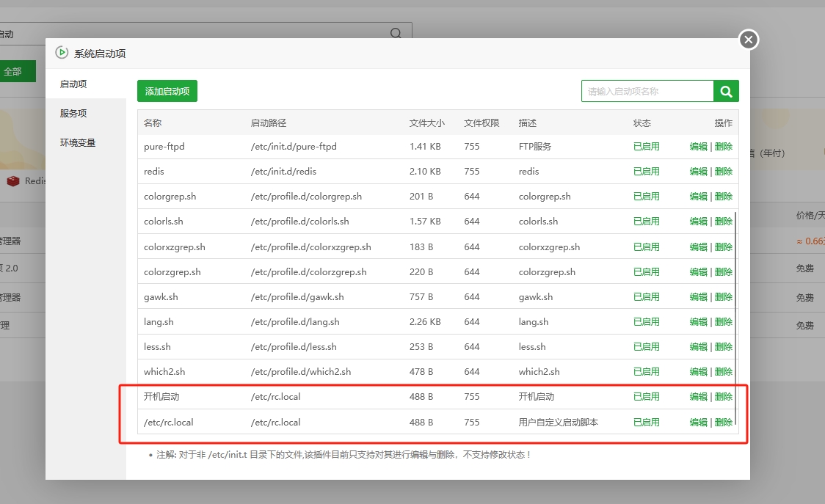Delete the 用户自定义启动脚本 entry

[x=724, y=423]
